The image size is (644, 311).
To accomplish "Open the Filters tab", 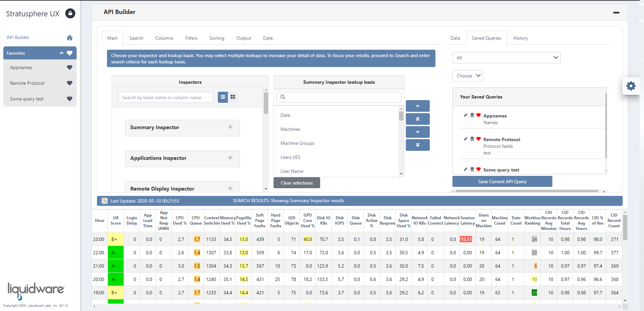I will (x=191, y=38).
